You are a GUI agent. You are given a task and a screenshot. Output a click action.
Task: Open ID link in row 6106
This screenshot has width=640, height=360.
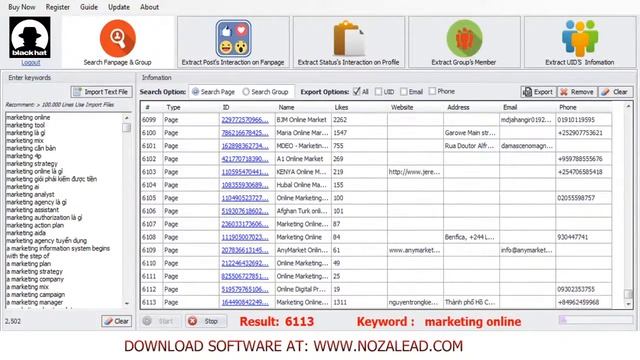tap(245, 211)
